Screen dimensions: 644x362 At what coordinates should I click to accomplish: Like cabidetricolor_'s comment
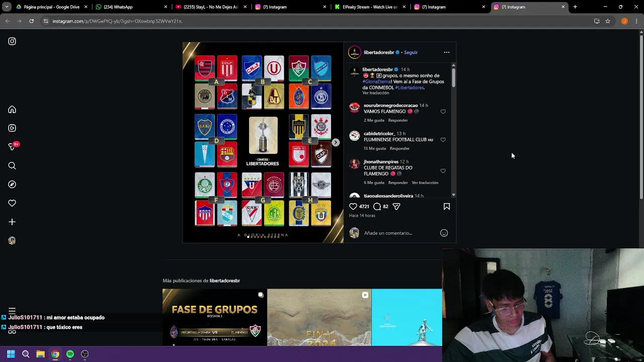coord(443,140)
